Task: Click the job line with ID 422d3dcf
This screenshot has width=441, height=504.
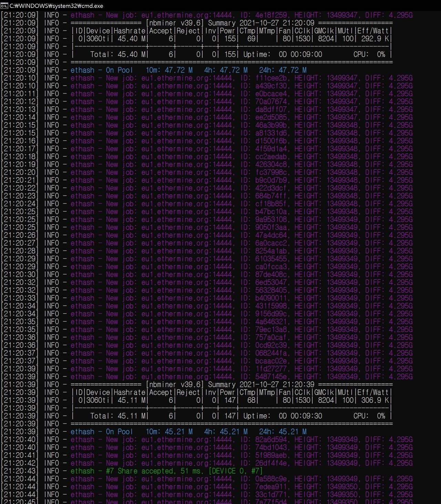Action: [x=207, y=188]
